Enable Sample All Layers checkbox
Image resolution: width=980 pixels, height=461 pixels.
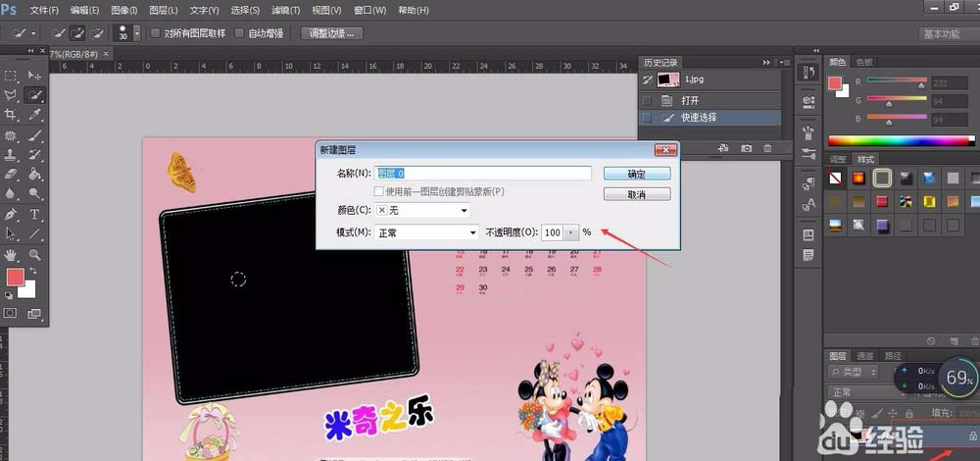[x=156, y=33]
